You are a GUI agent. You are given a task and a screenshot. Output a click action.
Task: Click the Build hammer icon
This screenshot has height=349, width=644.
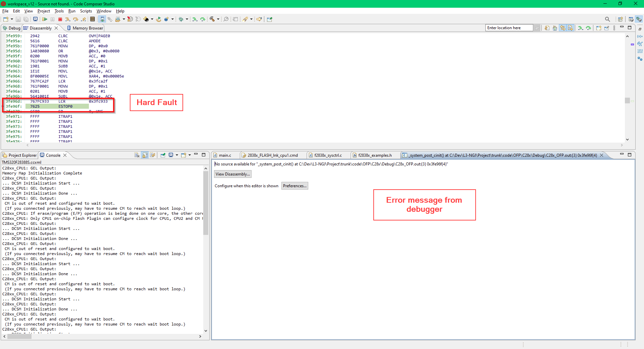coord(212,19)
